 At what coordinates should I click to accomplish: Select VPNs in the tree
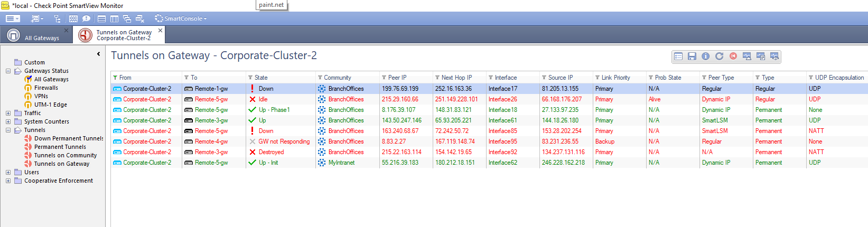pos(36,96)
